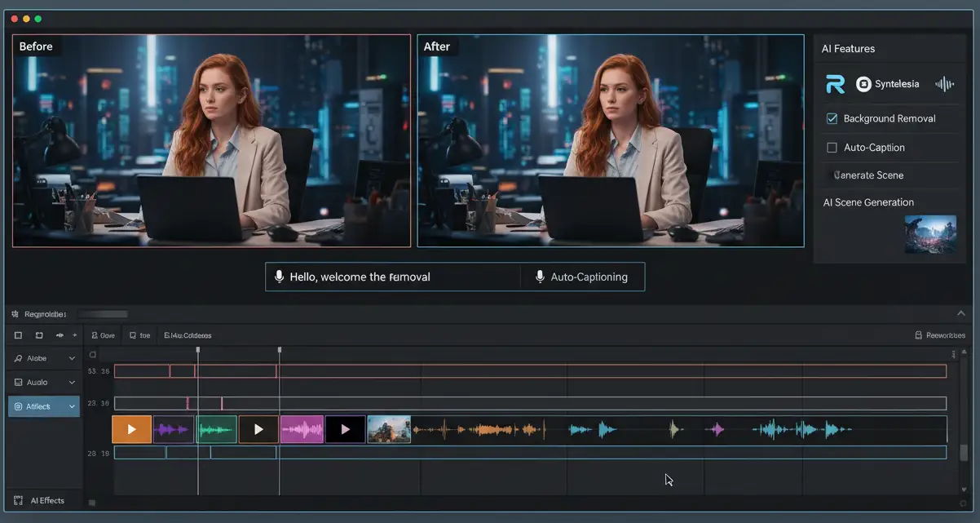Image resolution: width=980 pixels, height=523 pixels.
Task: Click the microphone icon on Auto-Captioning
Action: point(539,277)
